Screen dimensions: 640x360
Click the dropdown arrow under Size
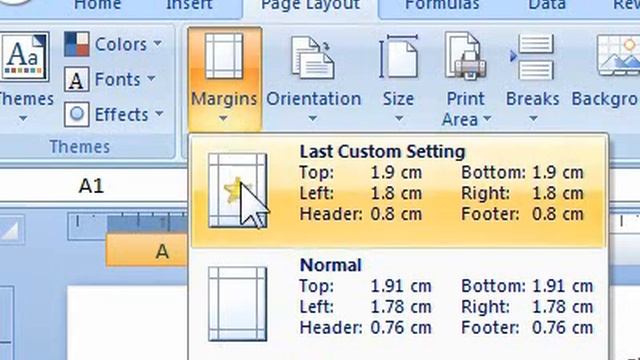(398, 118)
